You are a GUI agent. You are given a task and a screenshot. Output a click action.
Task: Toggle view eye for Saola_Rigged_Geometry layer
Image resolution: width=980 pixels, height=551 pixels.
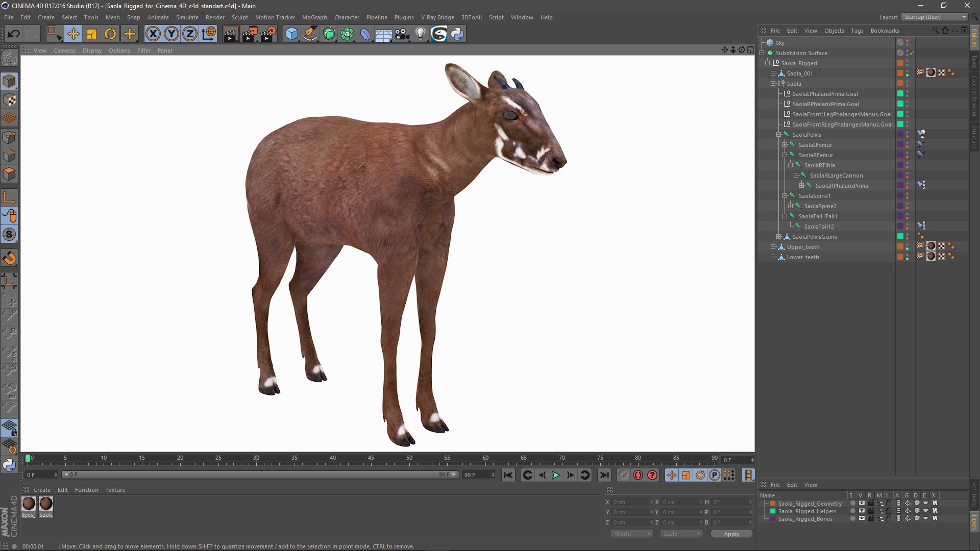(862, 503)
